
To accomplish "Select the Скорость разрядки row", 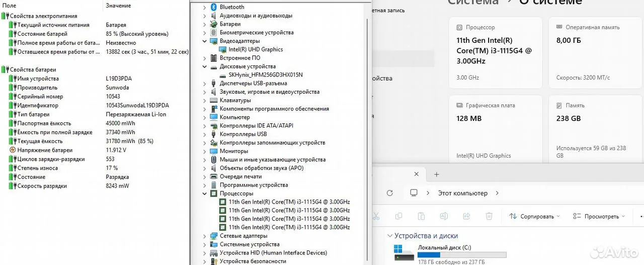I will pos(95,186).
